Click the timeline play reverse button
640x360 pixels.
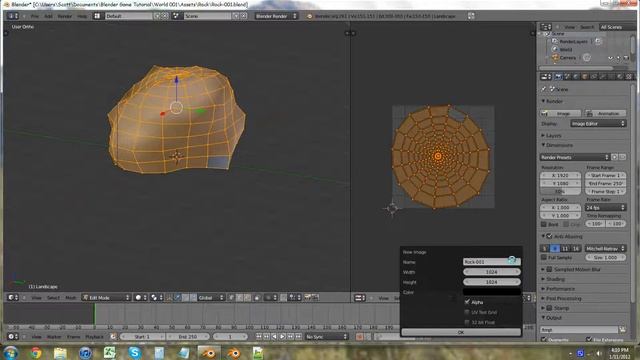pyautogui.click(x=274, y=337)
